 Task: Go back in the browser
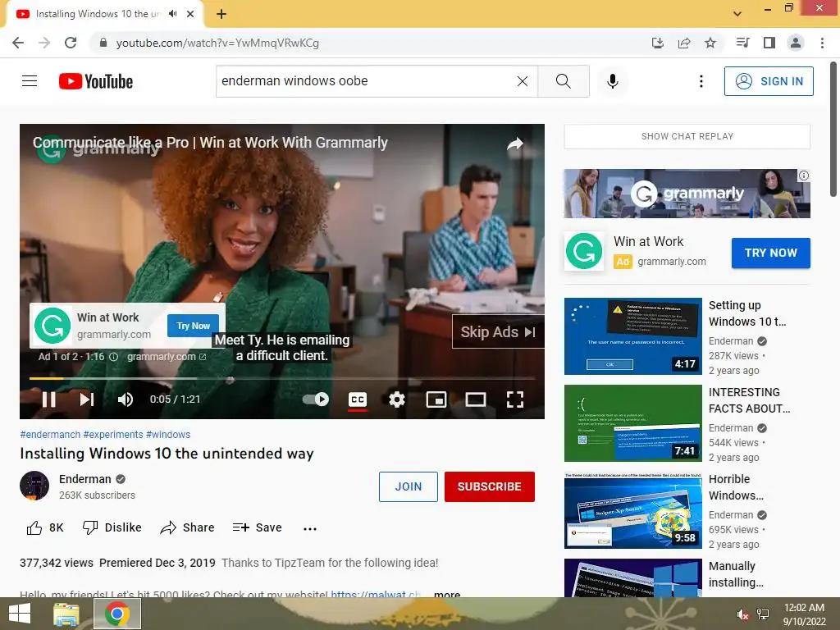(x=18, y=43)
